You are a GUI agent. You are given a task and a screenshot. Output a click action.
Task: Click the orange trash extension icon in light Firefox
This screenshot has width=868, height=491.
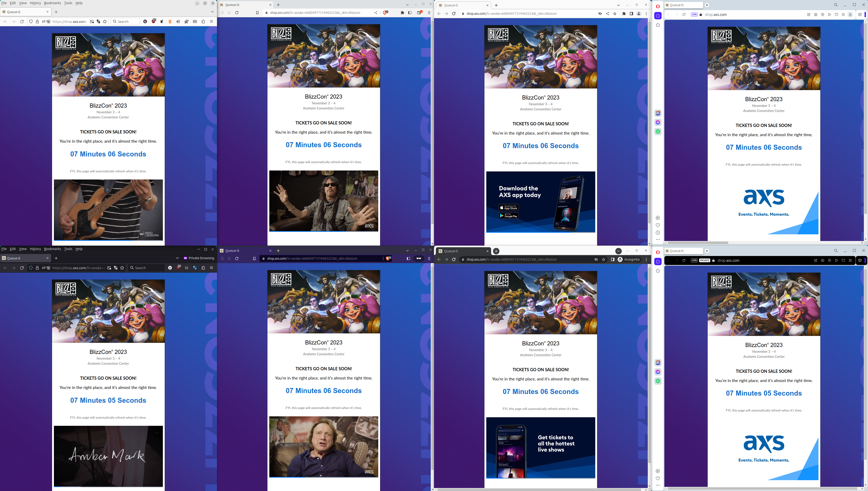click(170, 22)
